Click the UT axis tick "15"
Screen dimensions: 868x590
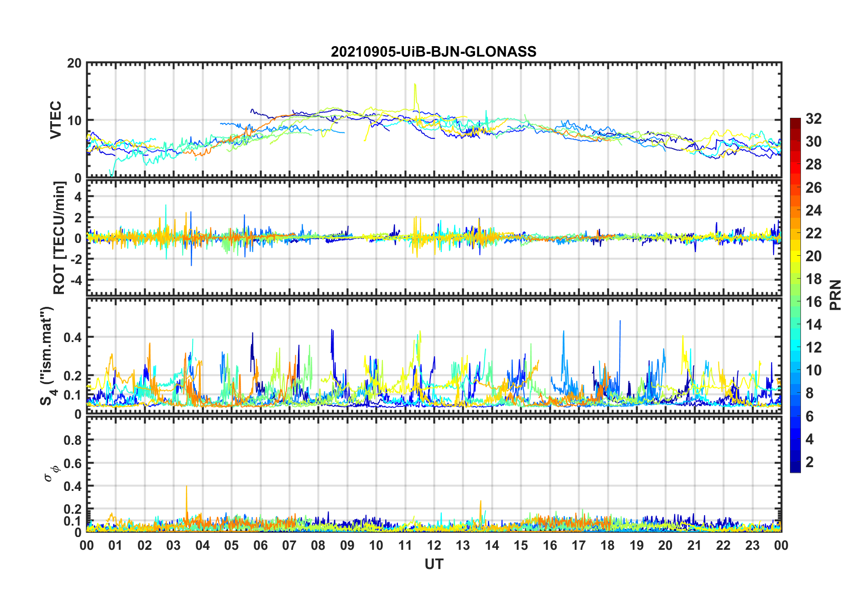pos(521,545)
